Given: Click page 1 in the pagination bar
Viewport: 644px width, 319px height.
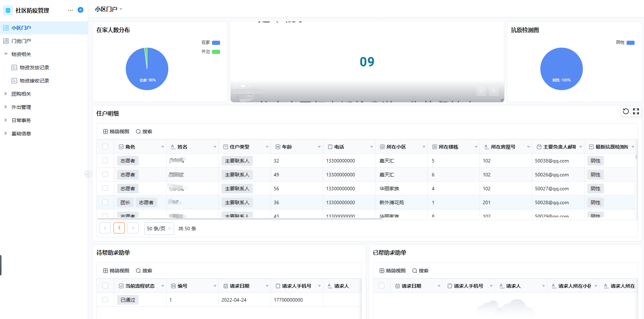Looking at the screenshot, I should [x=119, y=228].
